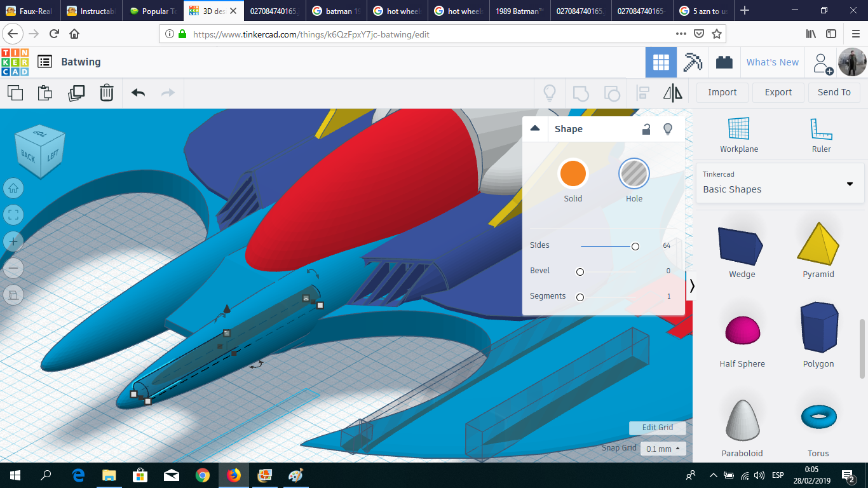Click the Delete (trash) icon

click(106, 93)
